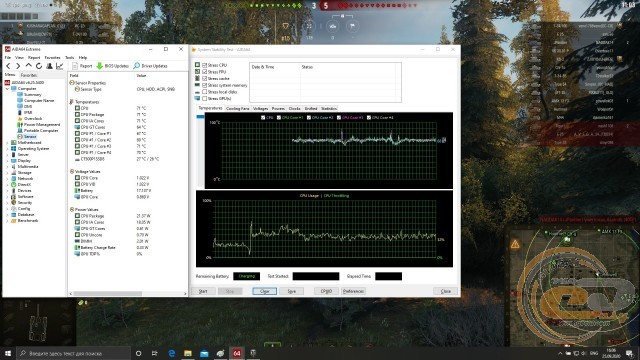Switch to the Clocks tab
Viewport: 640px width, 360px height.
tap(294, 109)
